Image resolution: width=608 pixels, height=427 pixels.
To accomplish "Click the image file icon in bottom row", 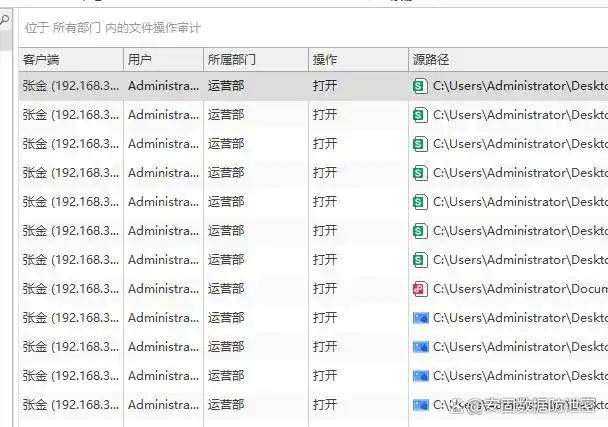I will [x=420, y=405].
